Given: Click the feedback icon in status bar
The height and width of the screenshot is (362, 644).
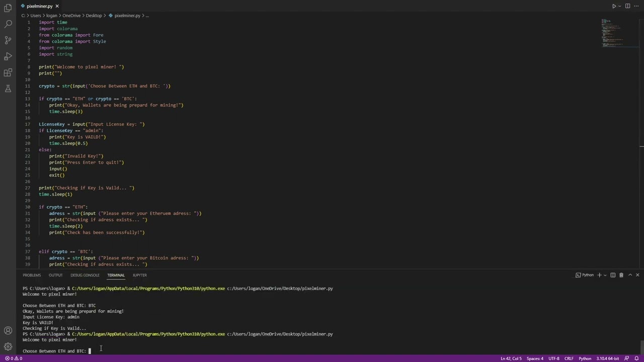Looking at the screenshot, I should point(627,358).
